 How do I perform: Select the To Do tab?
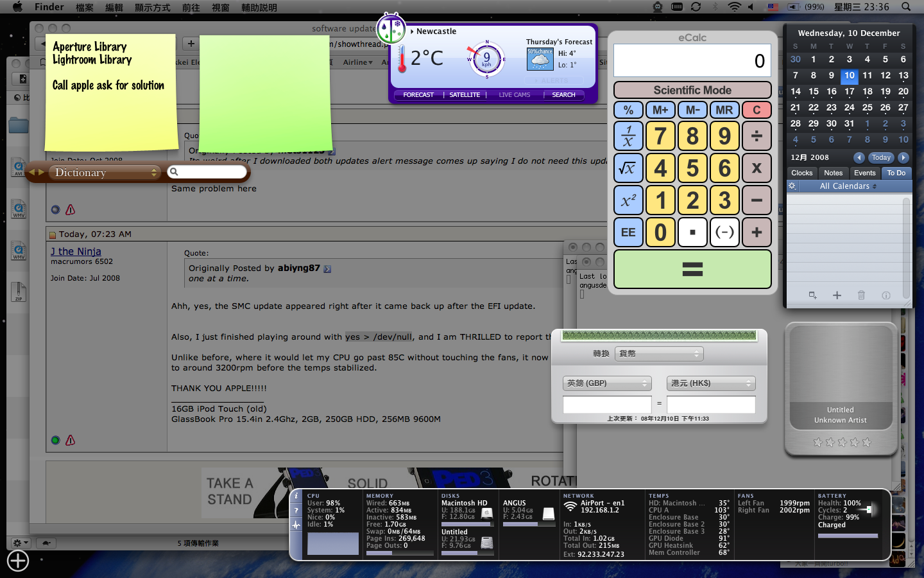point(896,173)
